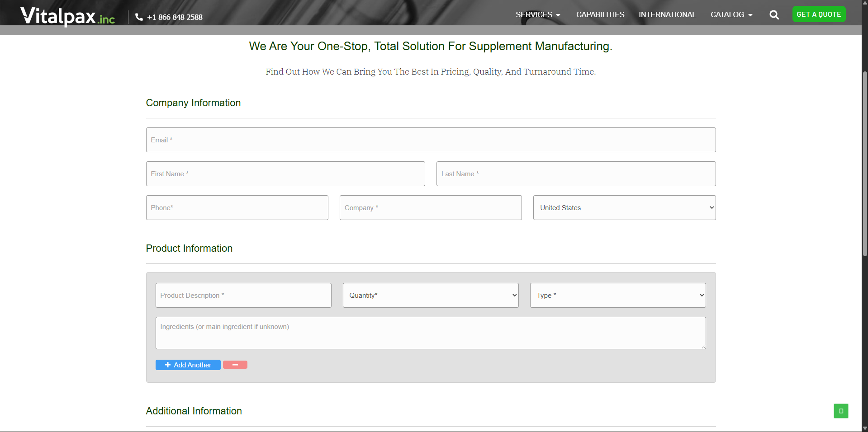
Task: Expand the Services menu
Action: tap(538, 14)
